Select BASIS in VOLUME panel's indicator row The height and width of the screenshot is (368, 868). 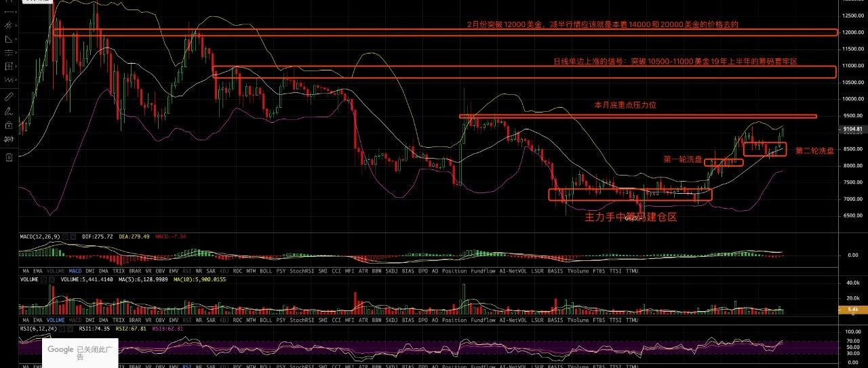[x=555, y=319]
